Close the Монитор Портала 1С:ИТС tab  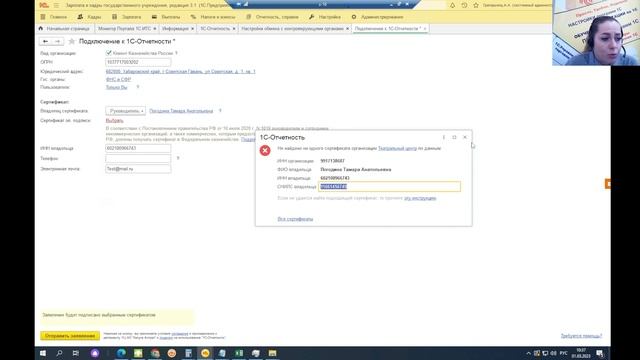pos(155,29)
